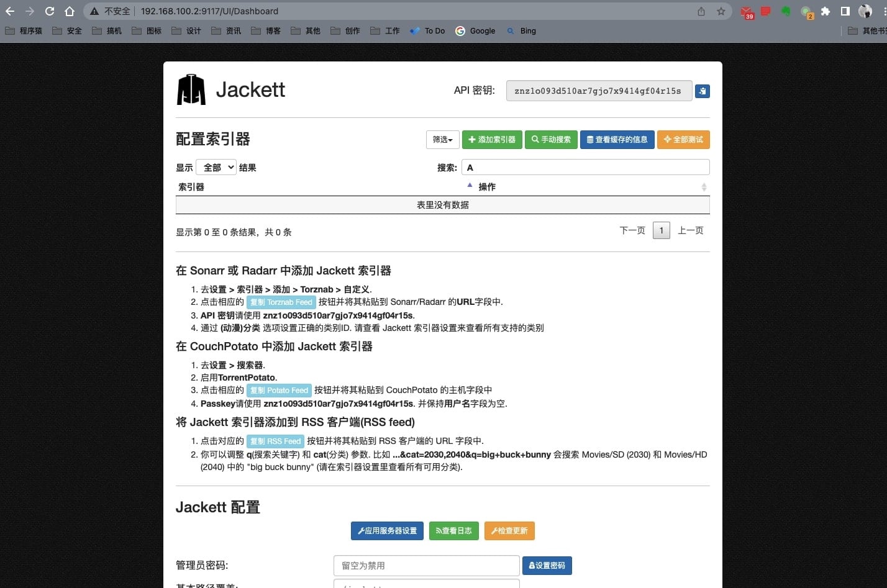Click the 查看日志 button
Image resolution: width=887 pixels, height=588 pixels.
[454, 531]
